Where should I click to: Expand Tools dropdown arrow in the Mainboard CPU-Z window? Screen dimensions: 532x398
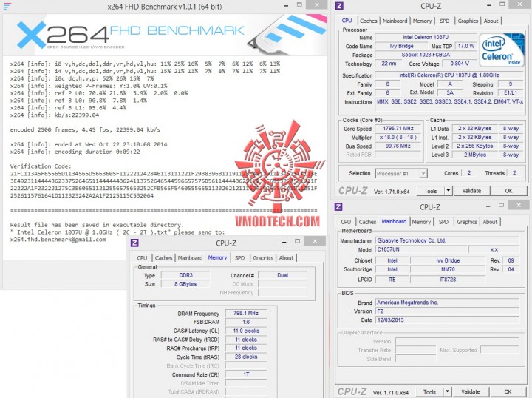[x=447, y=392]
